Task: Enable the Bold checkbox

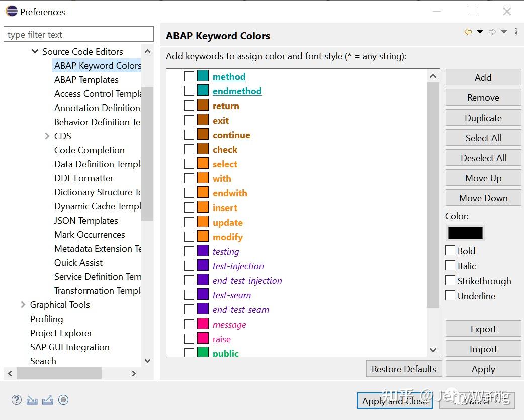Action: point(450,251)
